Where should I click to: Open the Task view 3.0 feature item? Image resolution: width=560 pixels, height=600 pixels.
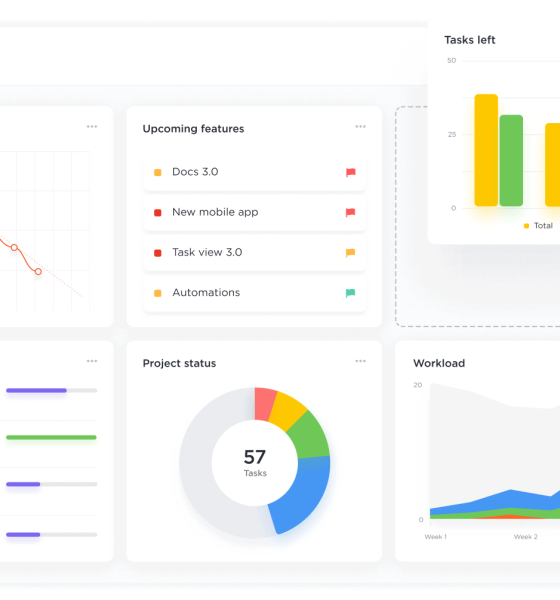[x=254, y=253]
